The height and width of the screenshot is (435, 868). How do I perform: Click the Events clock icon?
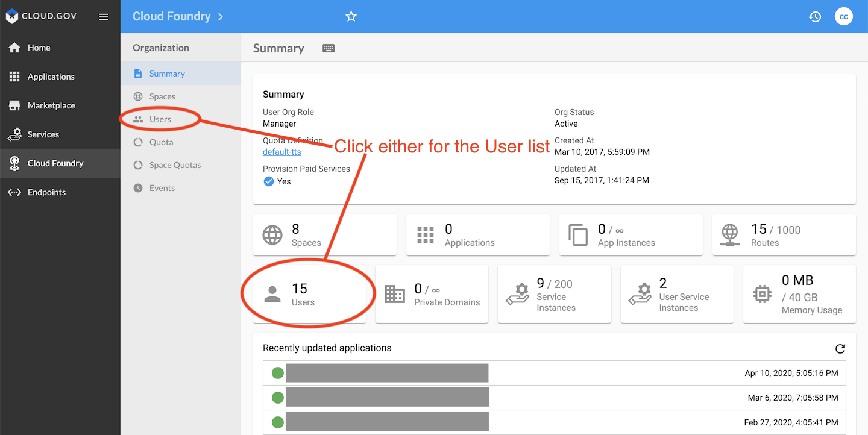pyautogui.click(x=138, y=188)
